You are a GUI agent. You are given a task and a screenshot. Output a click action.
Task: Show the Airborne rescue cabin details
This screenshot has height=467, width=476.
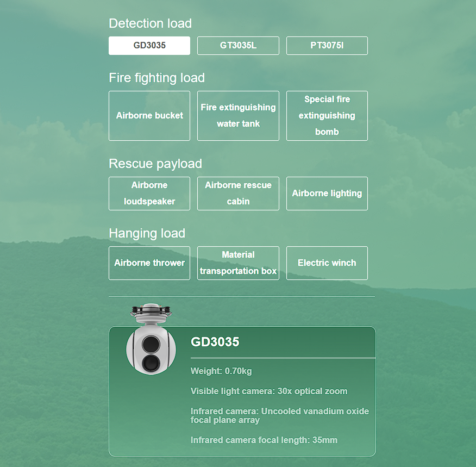(x=238, y=194)
